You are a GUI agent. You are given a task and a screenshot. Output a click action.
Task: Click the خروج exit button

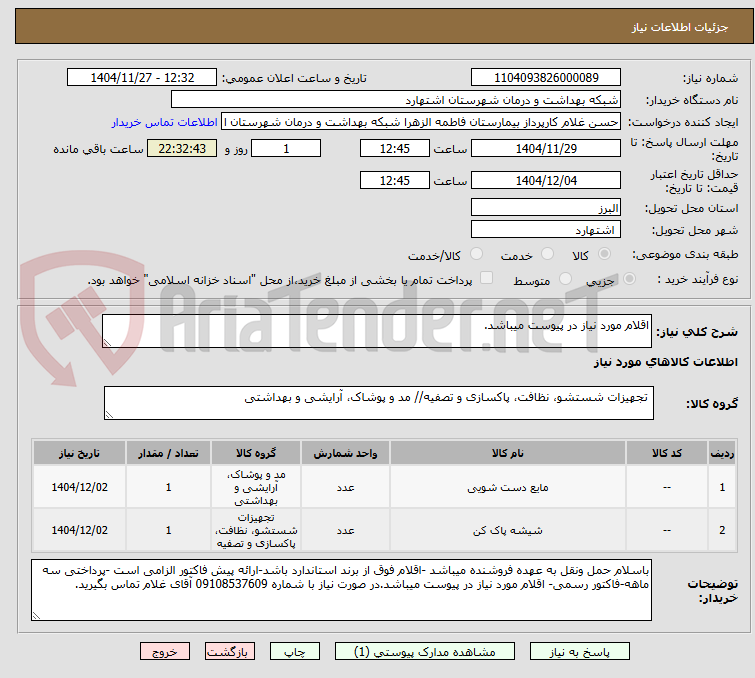pos(165,652)
